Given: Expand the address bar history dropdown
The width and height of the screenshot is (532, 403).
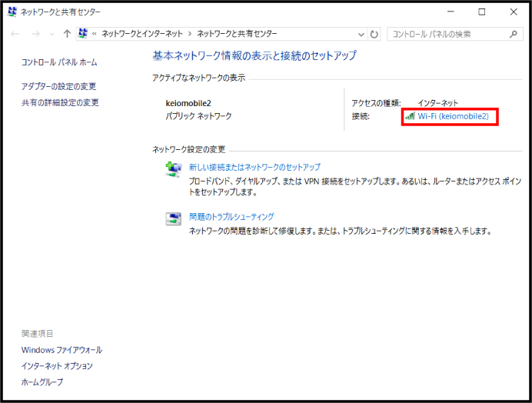Looking at the screenshot, I should click(x=361, y=34).
